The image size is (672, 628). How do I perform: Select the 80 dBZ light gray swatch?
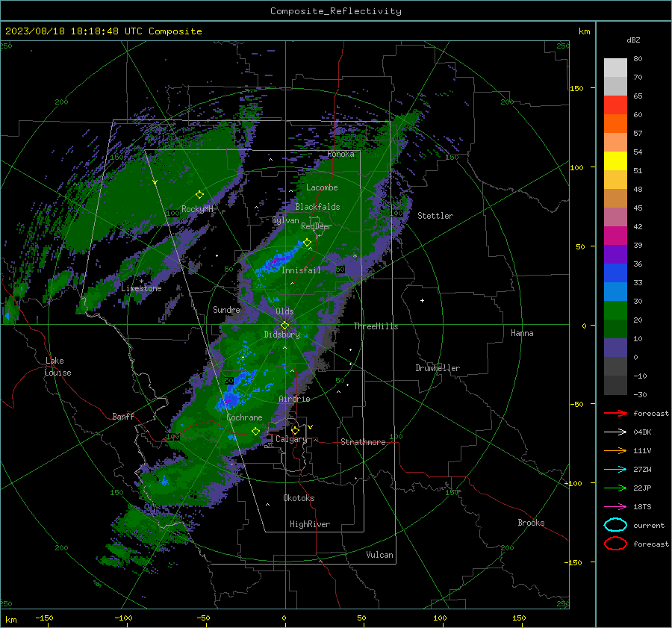pyautogui.click(x=615, y=67)
